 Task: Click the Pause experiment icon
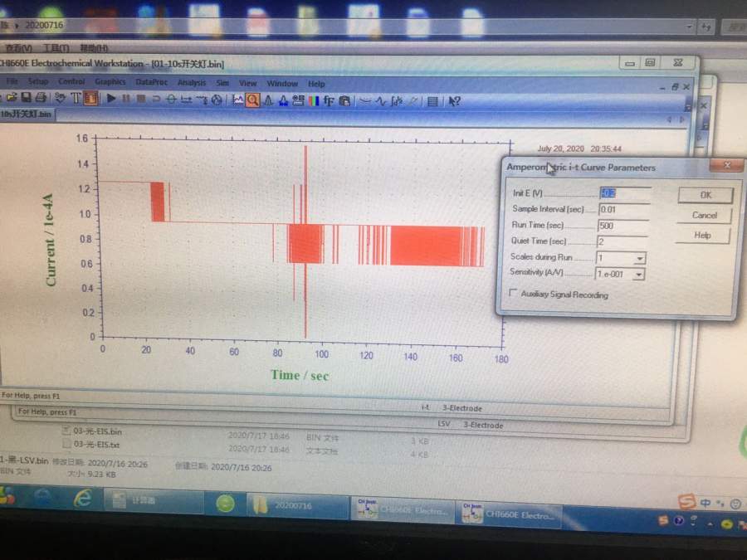coord(126,99)
